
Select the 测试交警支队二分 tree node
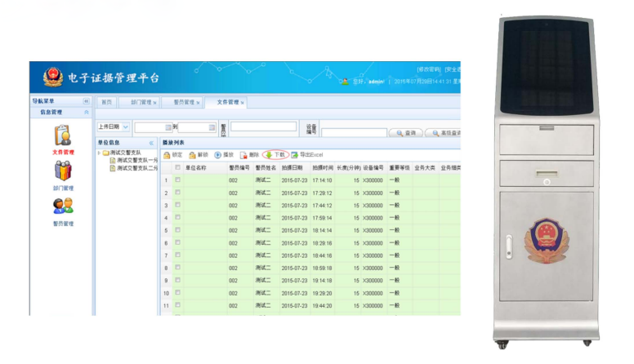134,168
